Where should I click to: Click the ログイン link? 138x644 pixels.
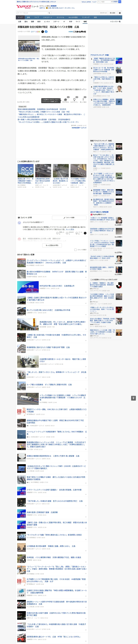[x=42, y=8]
